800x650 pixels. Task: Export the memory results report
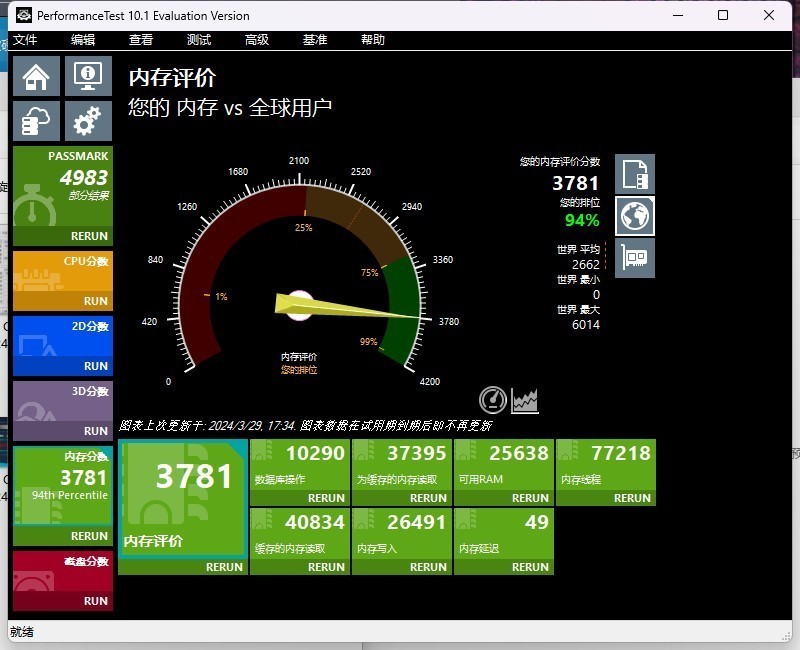coord(634,174)
